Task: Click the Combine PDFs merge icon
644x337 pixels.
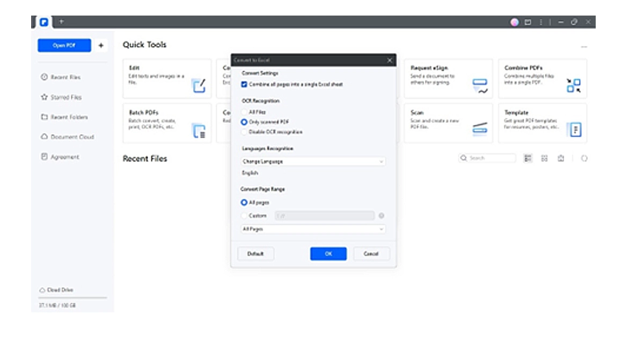Action: pos(574,85)
